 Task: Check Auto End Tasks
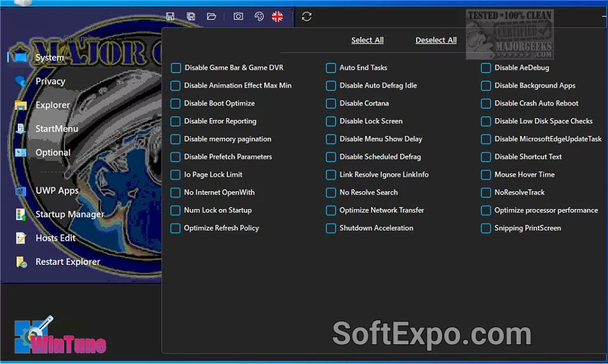click(331, 68)
